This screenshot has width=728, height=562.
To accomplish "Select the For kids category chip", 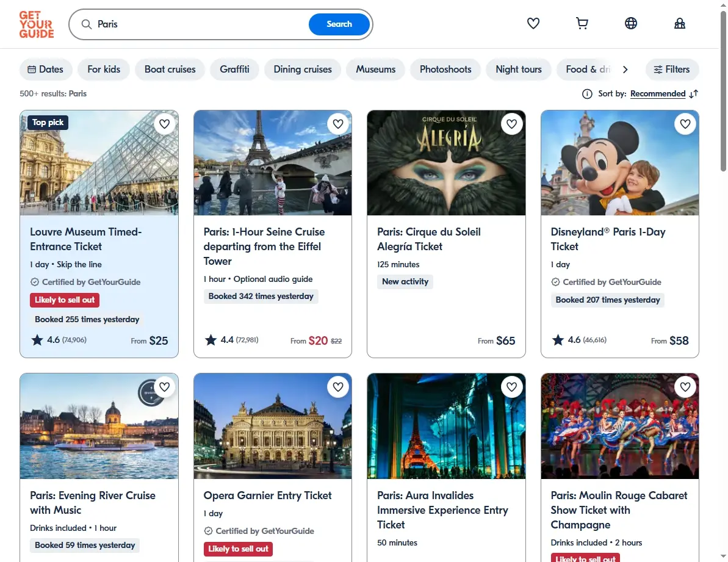I will point(104,69).
